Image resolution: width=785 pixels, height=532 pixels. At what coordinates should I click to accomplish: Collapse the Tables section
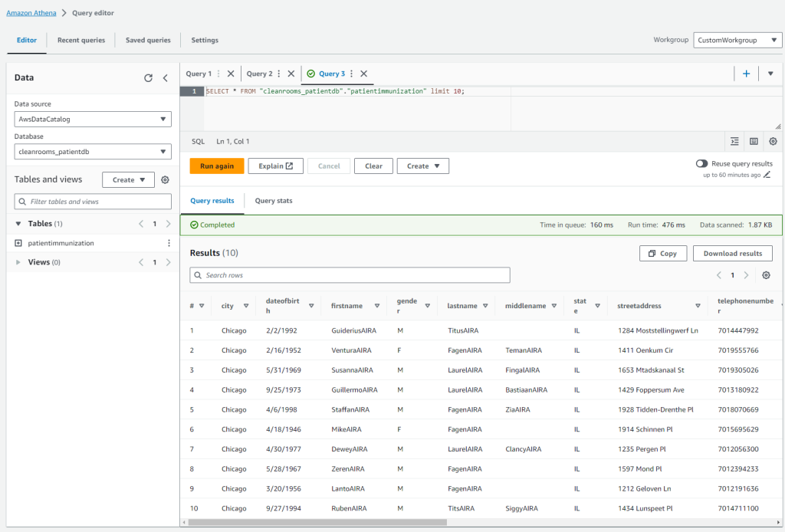[18, 224]
